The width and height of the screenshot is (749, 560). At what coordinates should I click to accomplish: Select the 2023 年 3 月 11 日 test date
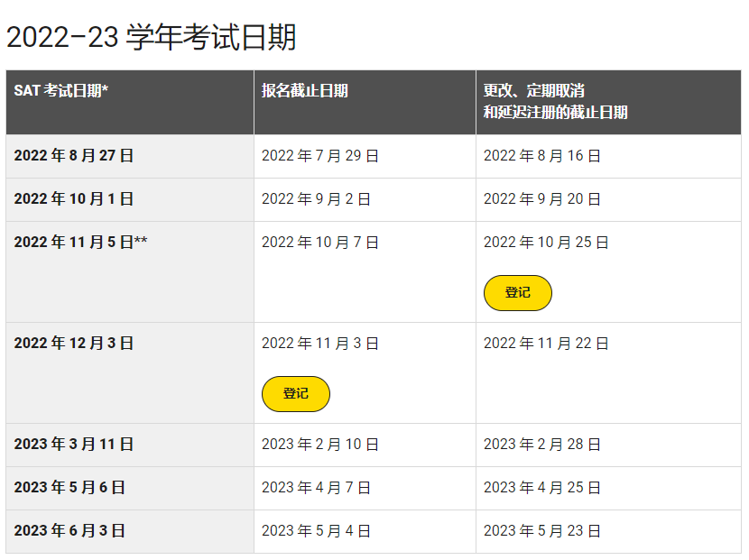click(x=74, y=445)
